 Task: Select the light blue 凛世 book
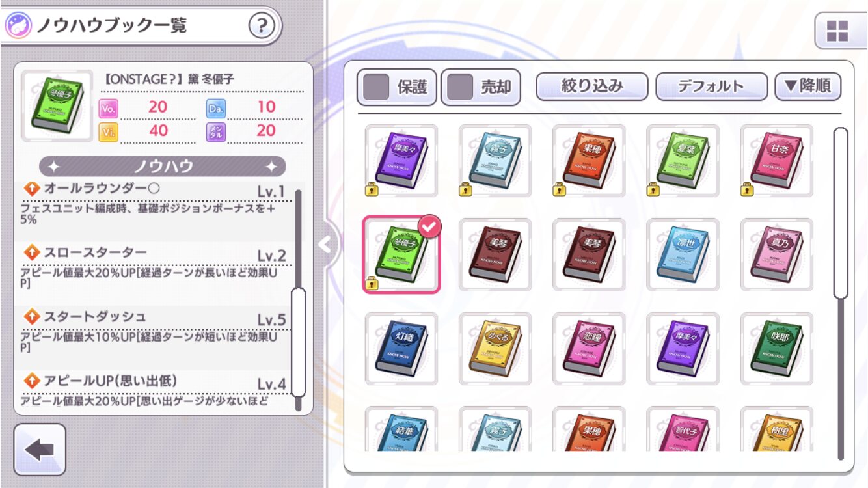[x=683, y=254]
